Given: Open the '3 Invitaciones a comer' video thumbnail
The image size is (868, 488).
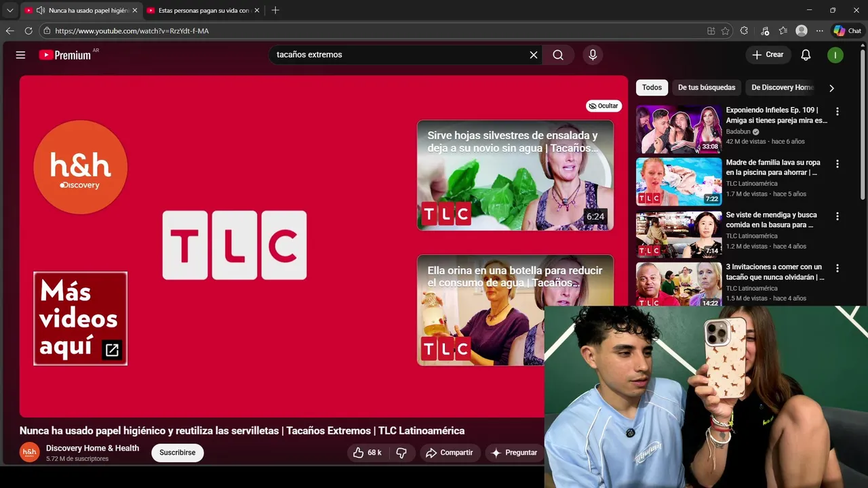Looking at the screenshot, I should 679,285.
